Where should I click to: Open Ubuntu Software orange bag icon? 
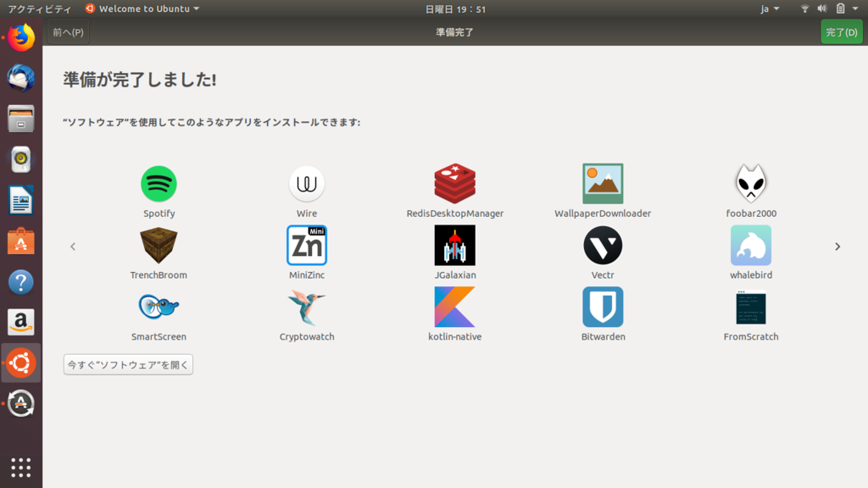[x=21, y=241]
